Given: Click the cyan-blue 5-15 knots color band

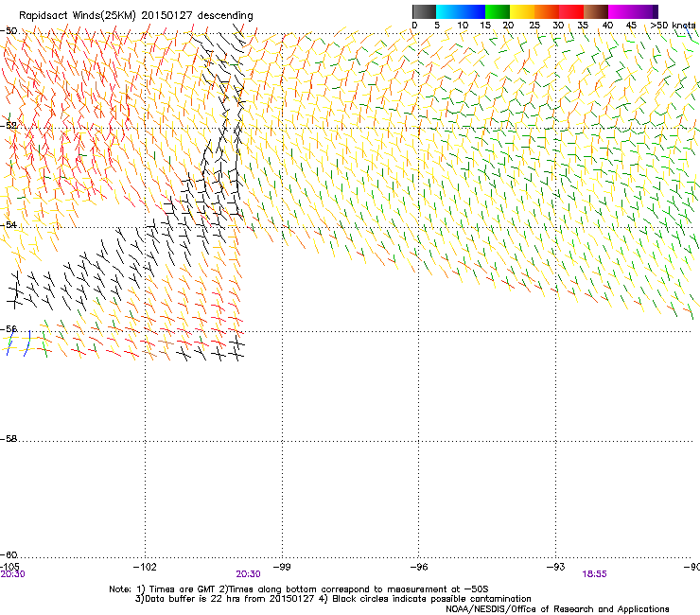Looking at the screenshot, I should pyautogui.click(x=461, y=11).
